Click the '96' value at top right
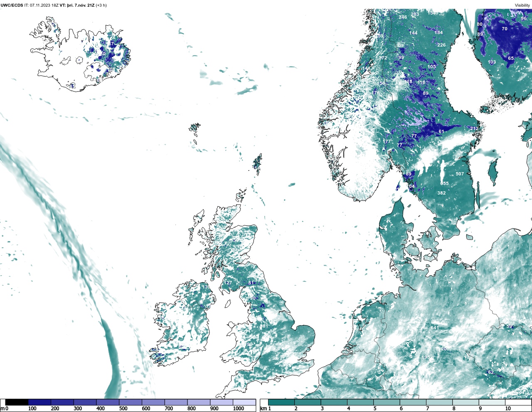The image size is (532, 412). click(524, 18)
